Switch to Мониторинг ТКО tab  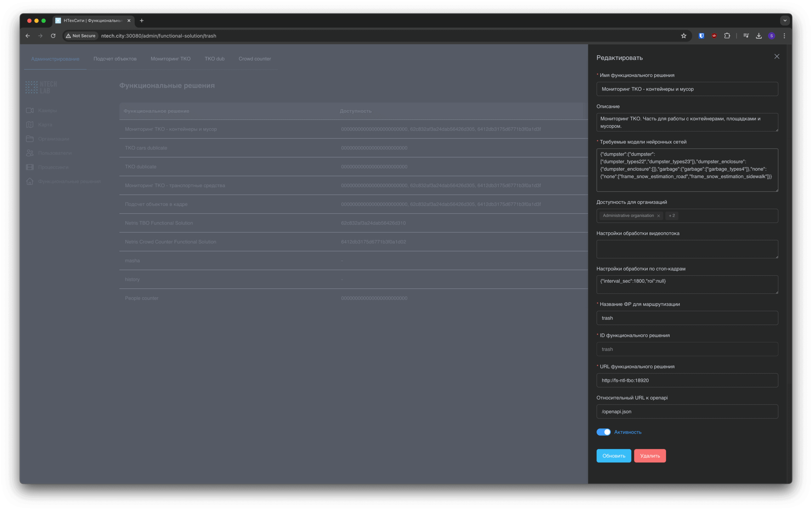click(x=170, y=59)
